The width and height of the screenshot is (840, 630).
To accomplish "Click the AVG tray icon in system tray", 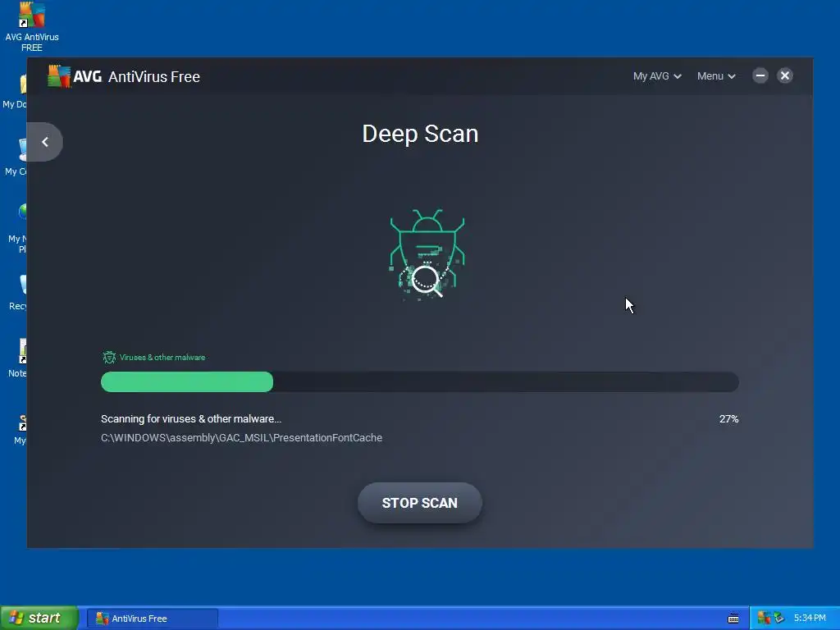I will (x=764, y=619).
